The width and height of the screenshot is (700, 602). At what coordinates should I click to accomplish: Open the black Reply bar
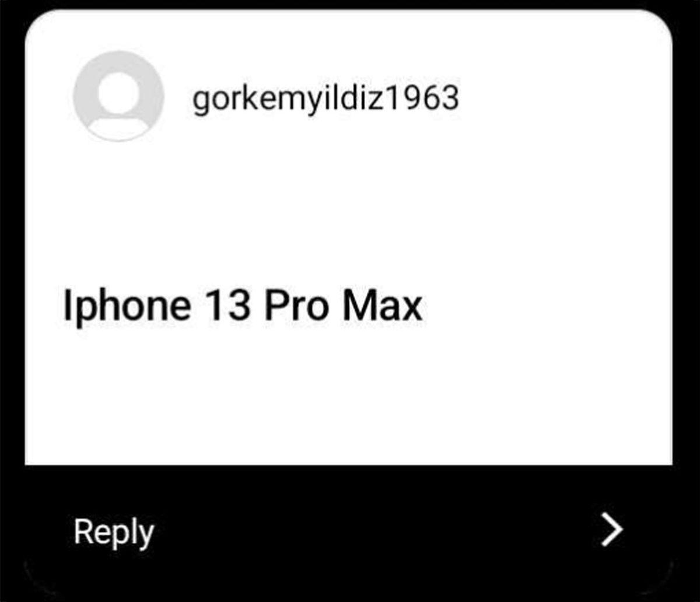click(349, 530)
